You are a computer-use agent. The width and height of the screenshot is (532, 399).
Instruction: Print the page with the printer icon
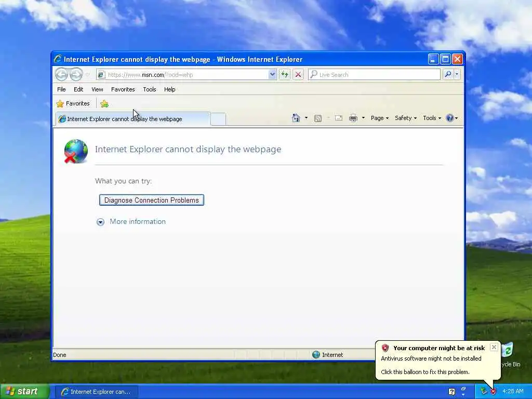click(353, 118)
